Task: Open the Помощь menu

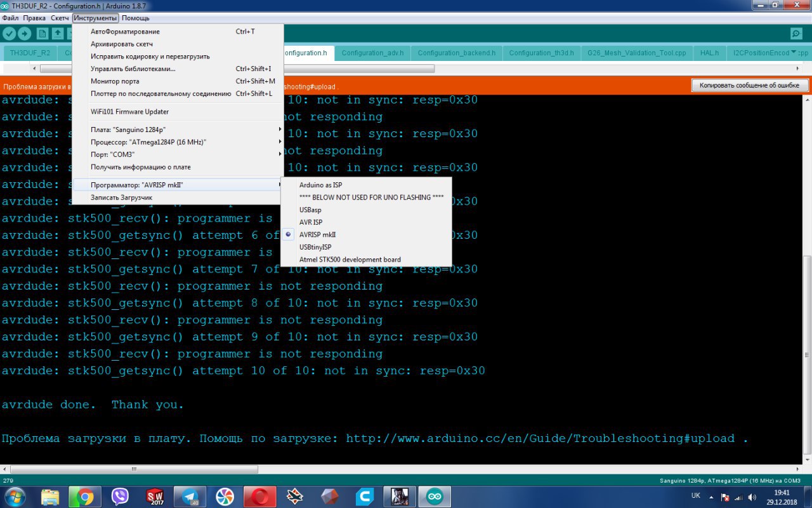Action: [135, 18]
